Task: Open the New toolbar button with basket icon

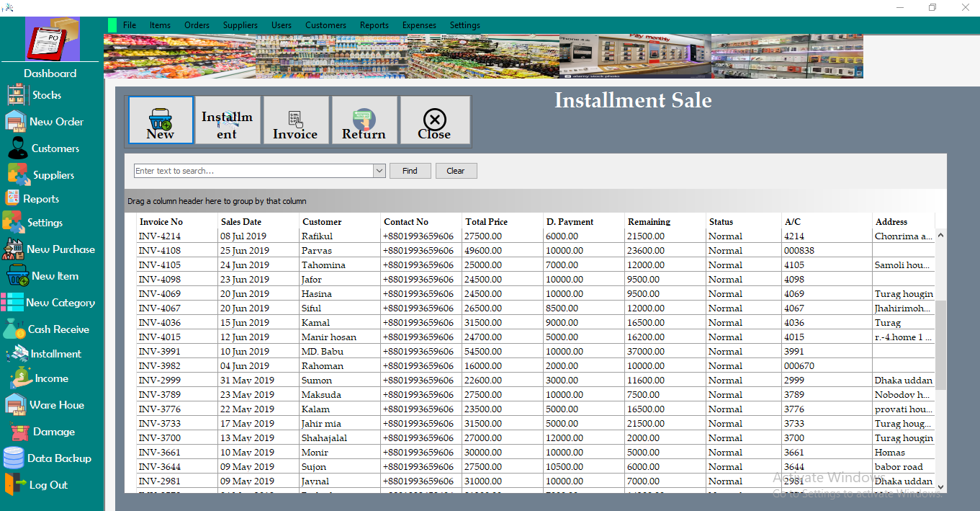Action: coord(161,120)
